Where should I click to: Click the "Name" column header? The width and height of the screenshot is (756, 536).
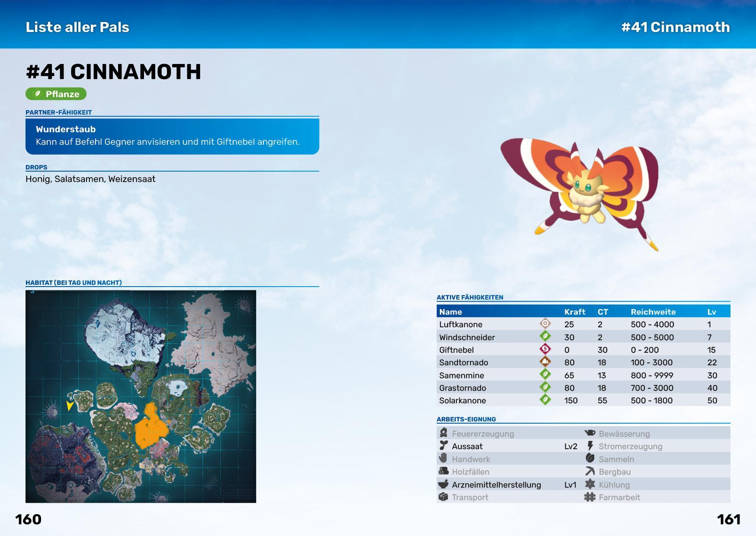(x=451, y=312)
